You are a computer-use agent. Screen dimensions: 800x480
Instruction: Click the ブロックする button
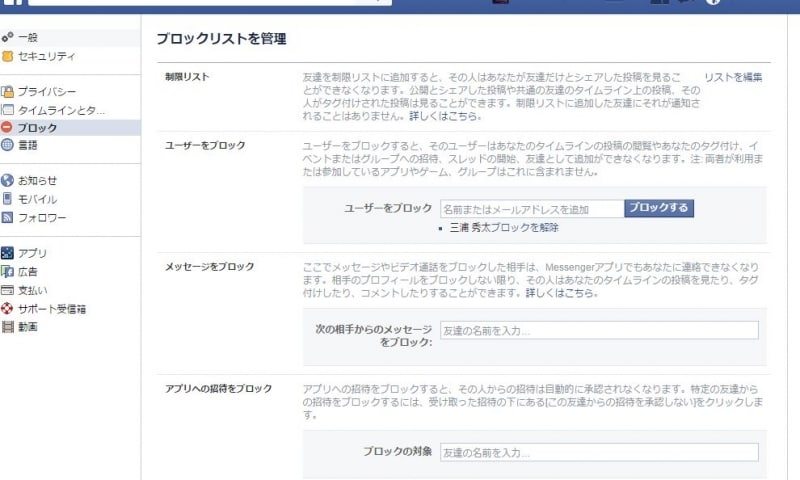click(659, 208)
